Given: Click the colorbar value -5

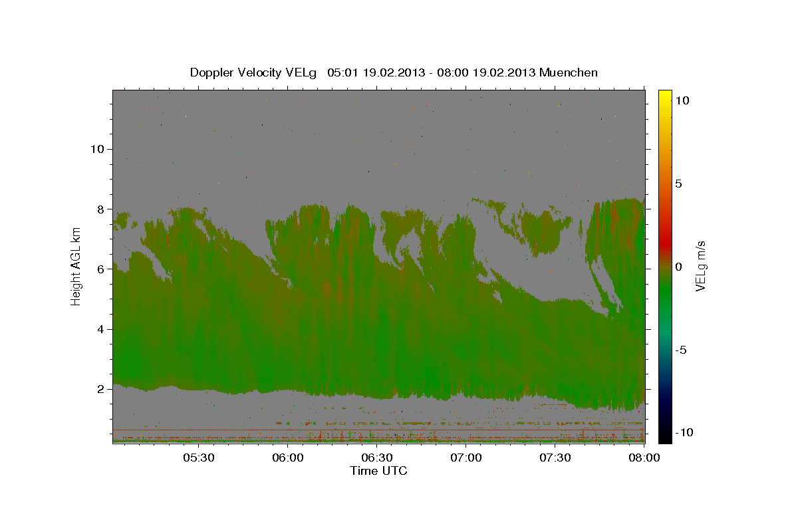Looking at the screenshot, I should (682, 350).
